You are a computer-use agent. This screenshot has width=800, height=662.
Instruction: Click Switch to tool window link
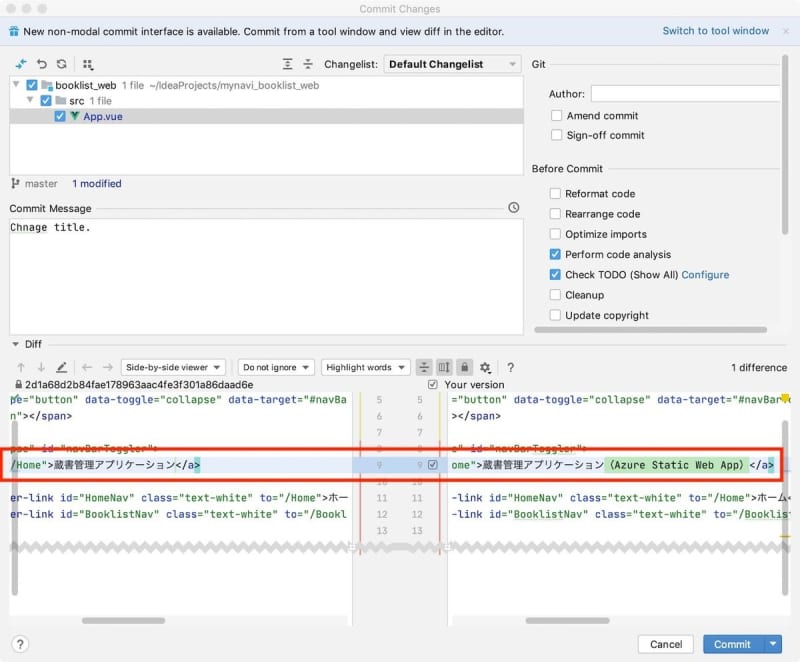pos(715,31)
